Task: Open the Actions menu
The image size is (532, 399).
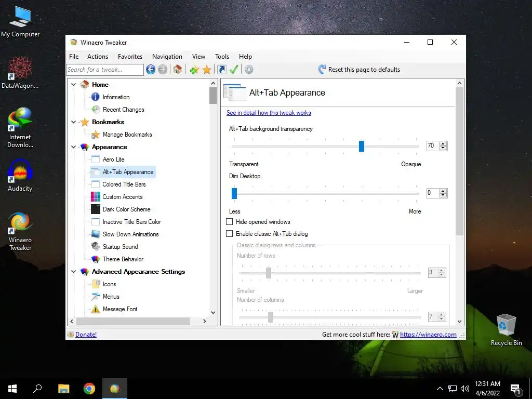Action: pos(98,57)
